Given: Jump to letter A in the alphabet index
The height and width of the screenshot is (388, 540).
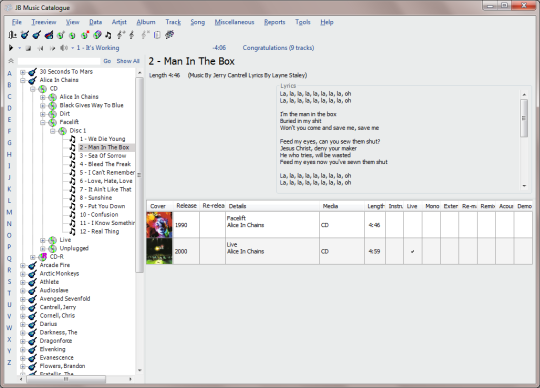Looking at the screenshot, I should click(x=10, y=73).
